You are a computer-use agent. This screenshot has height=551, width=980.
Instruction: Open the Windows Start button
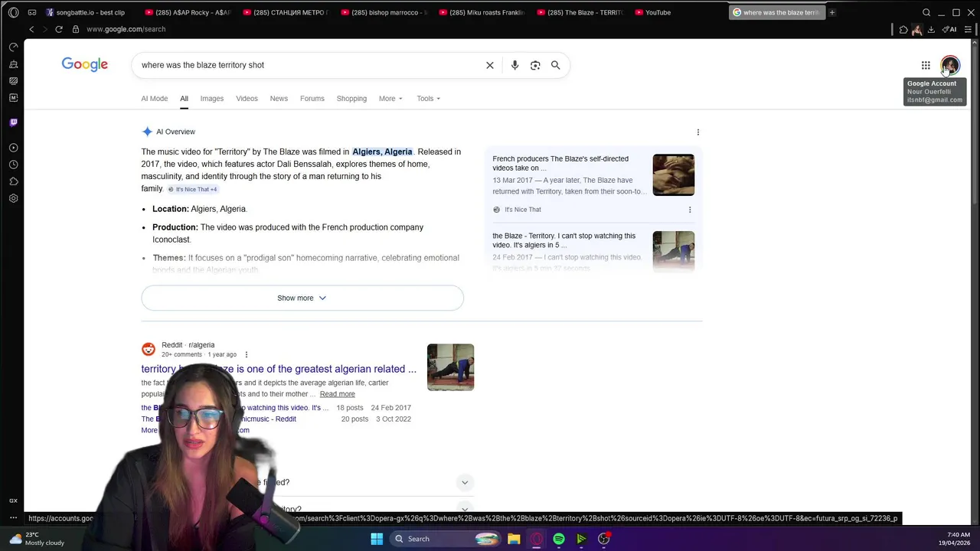point(377,539)
